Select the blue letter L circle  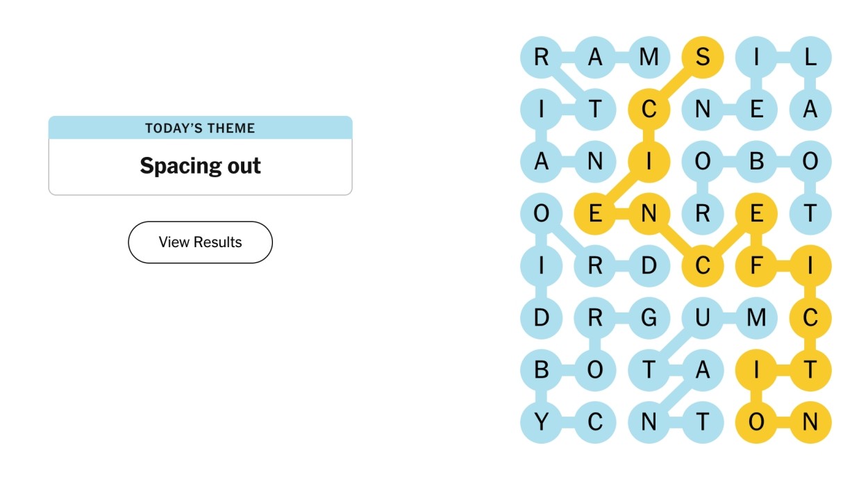[x=810, y=57]
